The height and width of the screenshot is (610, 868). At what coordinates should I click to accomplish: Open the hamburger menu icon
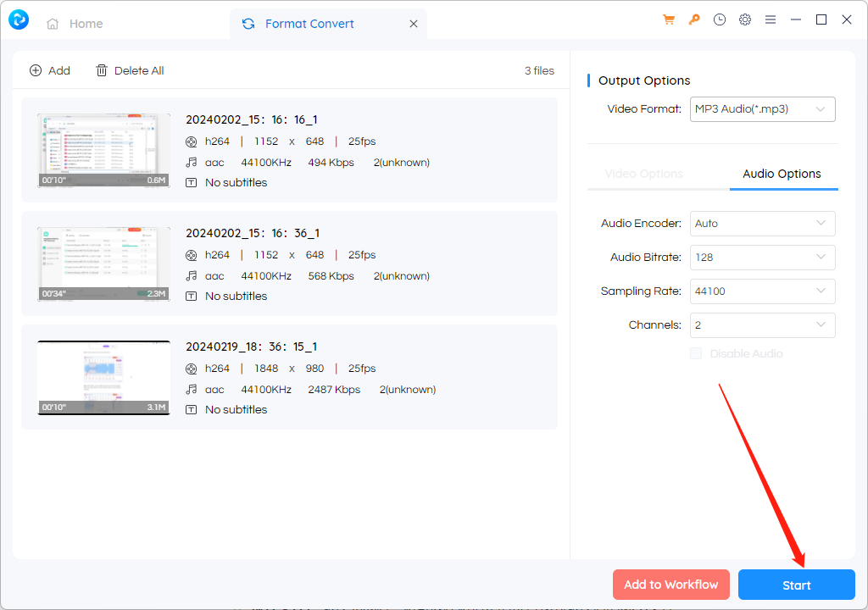click(x=771, y=19)
